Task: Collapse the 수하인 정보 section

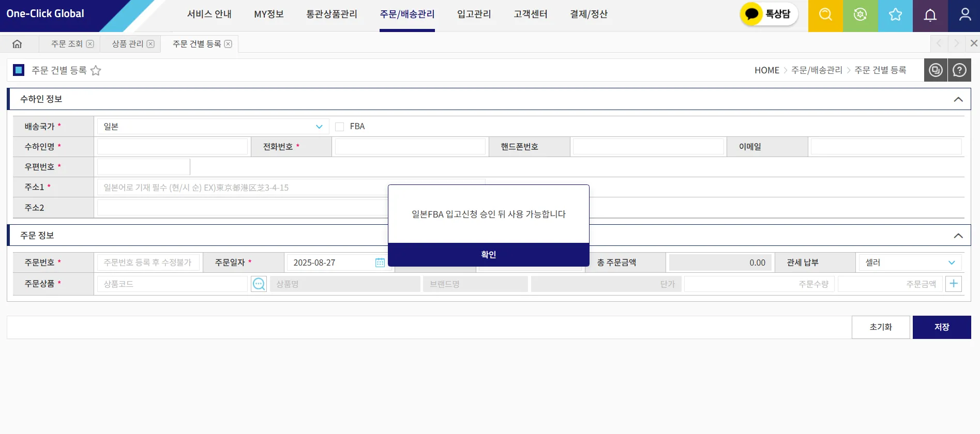Action: (x=958, y=99)
